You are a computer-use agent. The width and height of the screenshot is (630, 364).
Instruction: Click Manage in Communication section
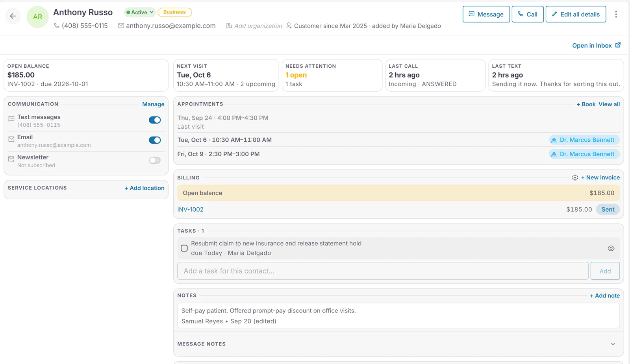tap(153, 104)
